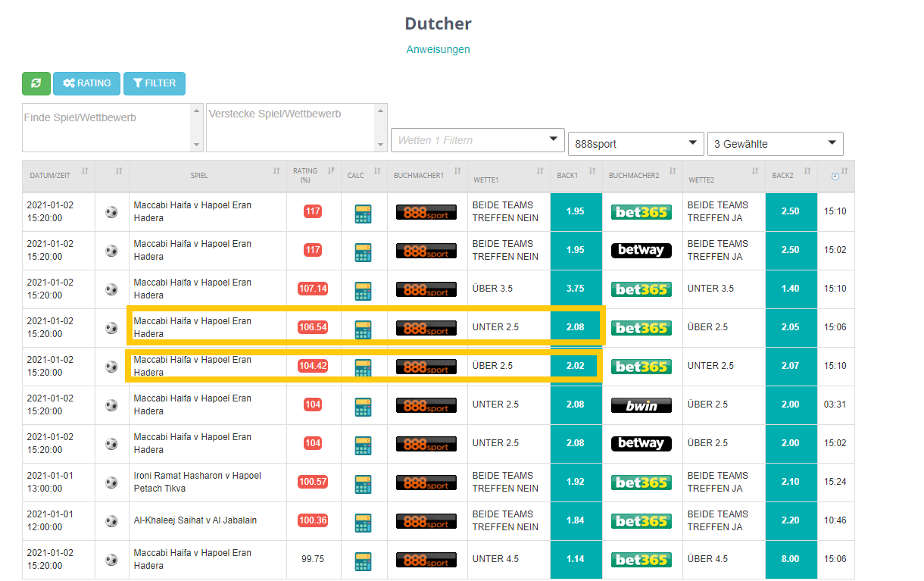This screenshot has height=581, width=924.
Task: Click the betway logo in 117 rating row
Action: (x=641, y=251)
